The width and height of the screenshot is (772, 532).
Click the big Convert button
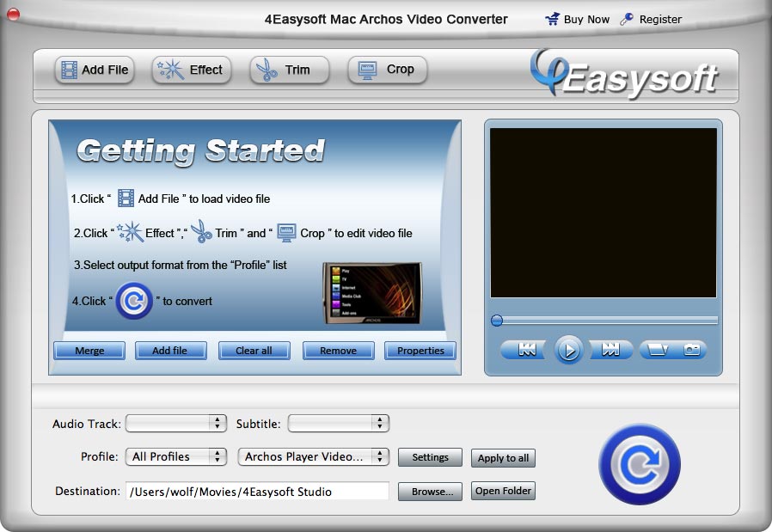[x=640, y=464]
